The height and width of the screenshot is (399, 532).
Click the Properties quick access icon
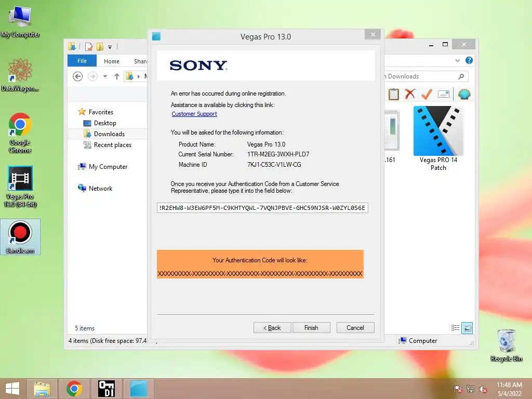(88, 46)
